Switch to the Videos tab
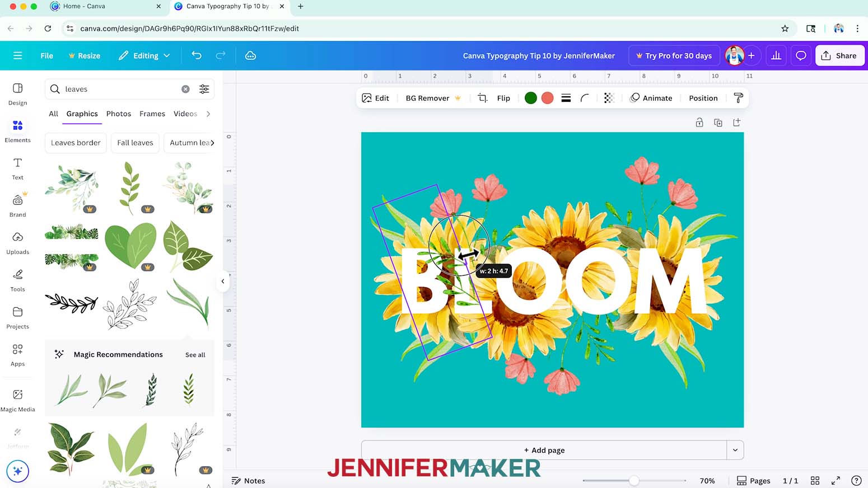Image resolution: width=868 pixels, height=488 pixels. [185, 114]
